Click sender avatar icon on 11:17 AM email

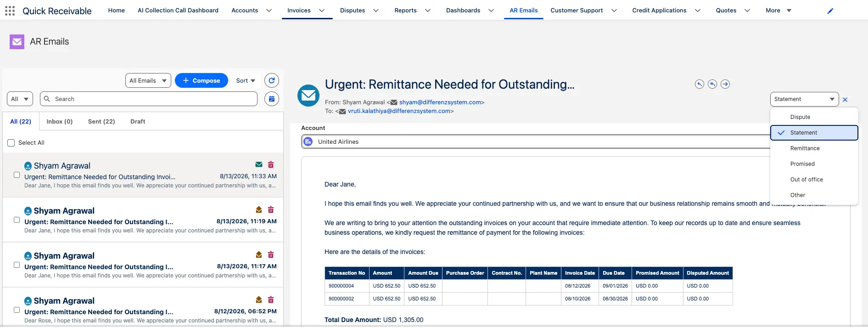(28, 256)
